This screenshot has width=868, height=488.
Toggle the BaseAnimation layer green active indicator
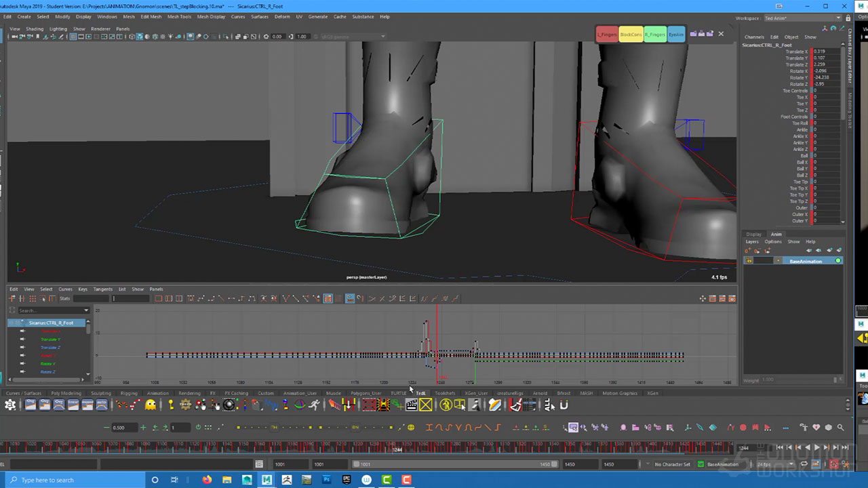pos(838,261)
